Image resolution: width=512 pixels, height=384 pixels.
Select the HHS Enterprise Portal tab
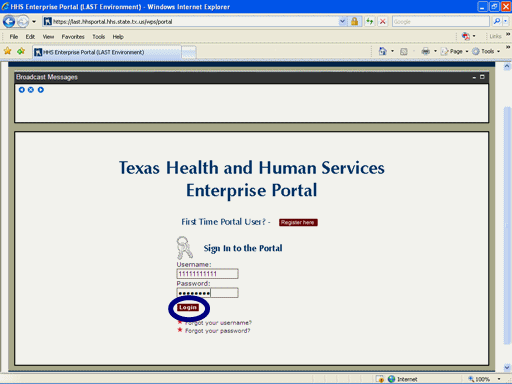coord(107,52)
